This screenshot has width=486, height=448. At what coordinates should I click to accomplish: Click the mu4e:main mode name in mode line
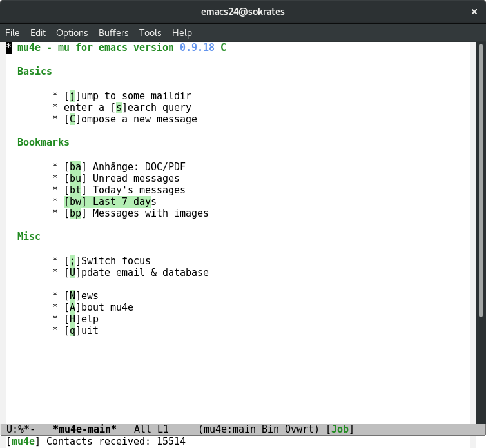(x=229, y=429)
